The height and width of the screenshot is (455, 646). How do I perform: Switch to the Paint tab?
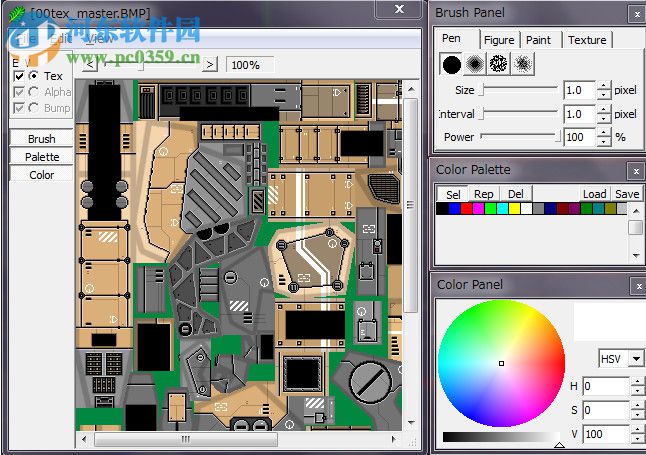point(538,40)
